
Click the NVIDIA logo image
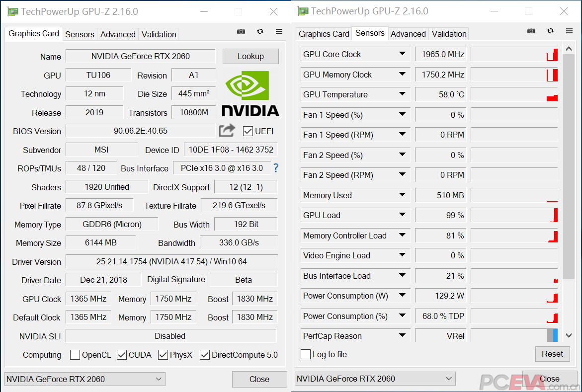[x=250, y=93]
